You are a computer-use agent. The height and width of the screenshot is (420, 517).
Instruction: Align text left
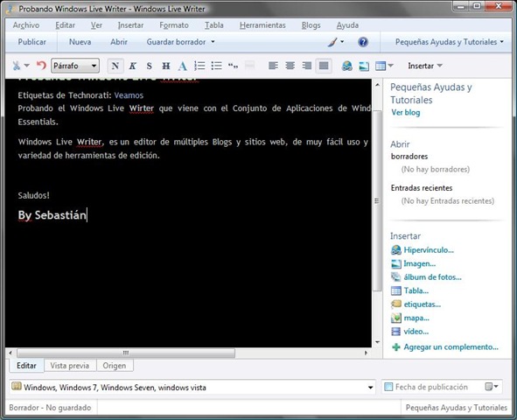[273, 66]
